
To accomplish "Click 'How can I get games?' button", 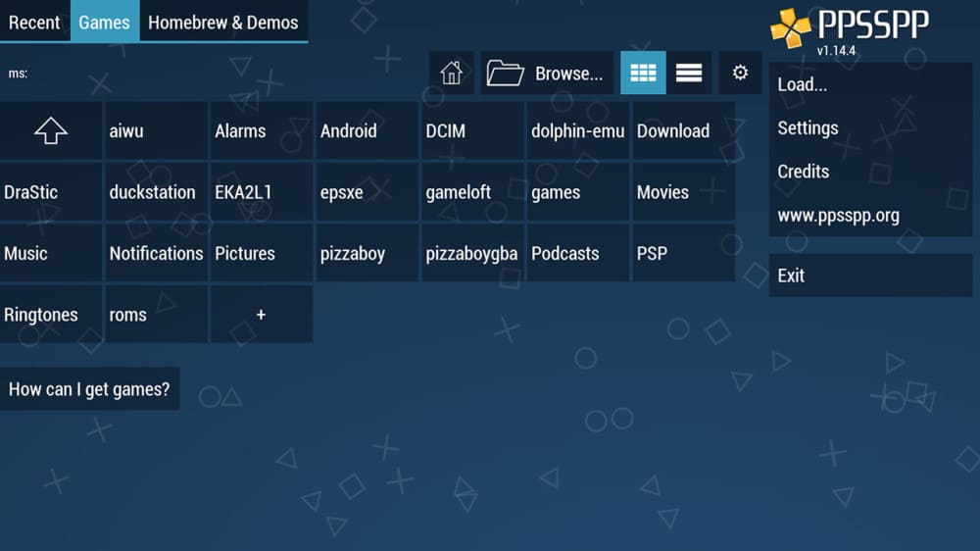I will [x=89, y=389].
